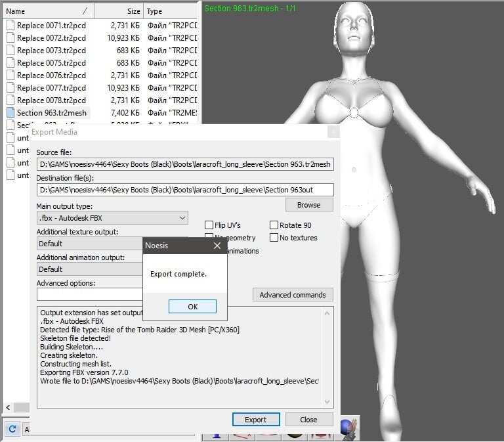Click the file icon of Replace 0076.tr2pcd
Viewport: 504px width, 442px height.
pyautogui.click(x=10, y=76)
